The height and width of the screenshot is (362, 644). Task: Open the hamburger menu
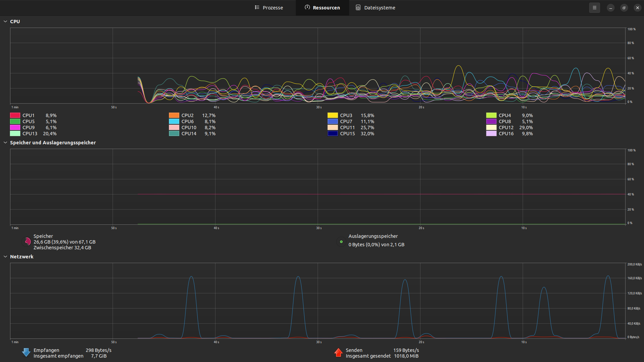tap(594, 7)
